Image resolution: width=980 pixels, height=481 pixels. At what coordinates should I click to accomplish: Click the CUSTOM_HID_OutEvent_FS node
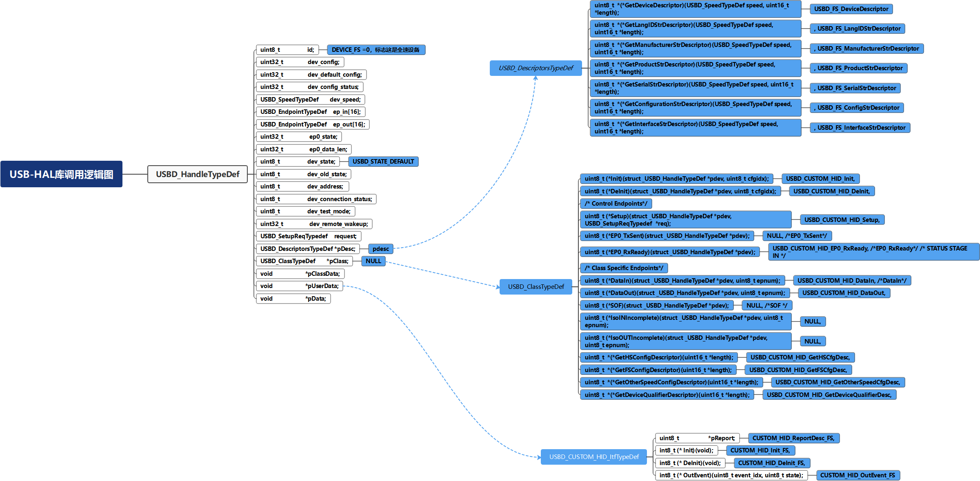pos(858,475)
